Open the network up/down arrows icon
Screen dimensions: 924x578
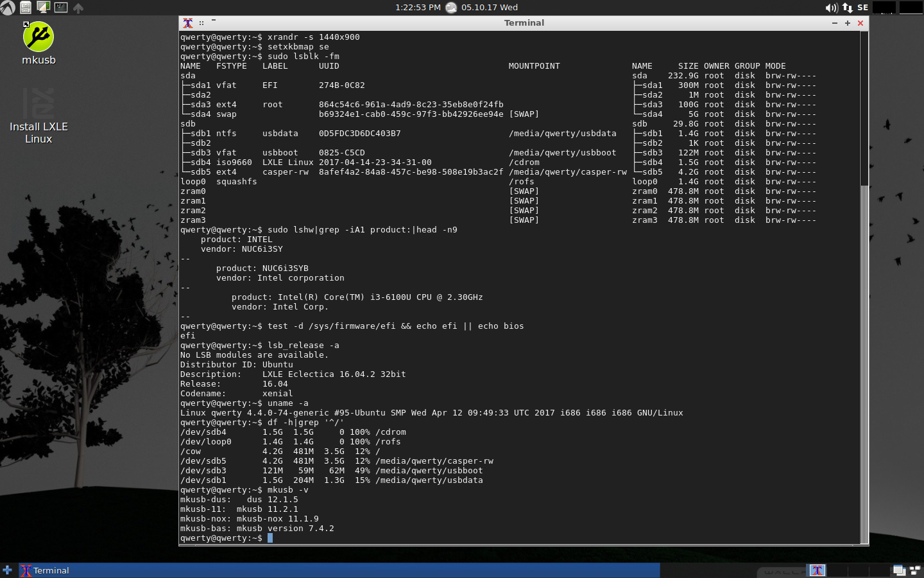click(x=848, y=8)
